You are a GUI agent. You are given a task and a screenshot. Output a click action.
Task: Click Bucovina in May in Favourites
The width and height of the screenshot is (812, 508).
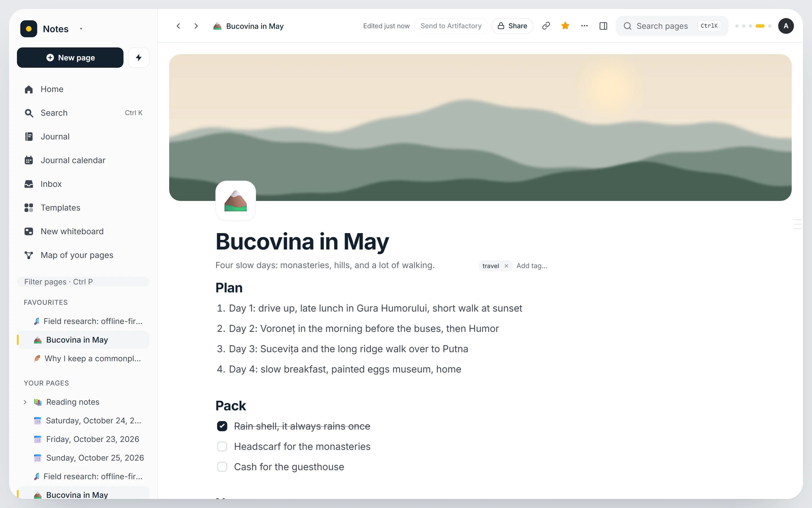coord(83,340)
